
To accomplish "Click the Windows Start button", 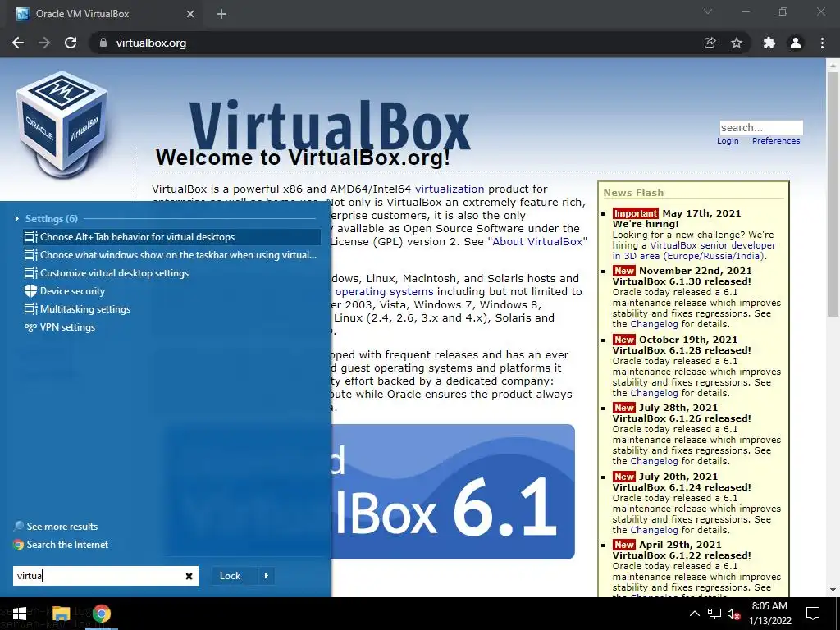I will [x=20, y=614].
